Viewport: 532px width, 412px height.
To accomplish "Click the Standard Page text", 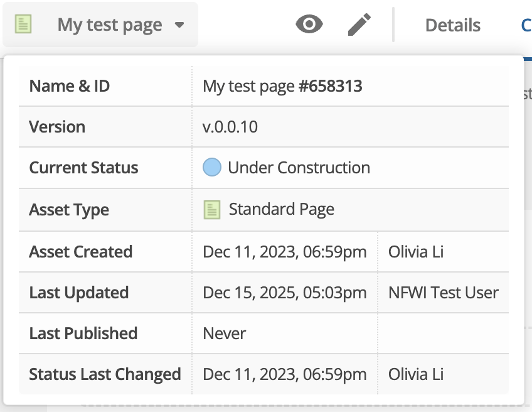I will pyautogui.click(x=281, y=209).
